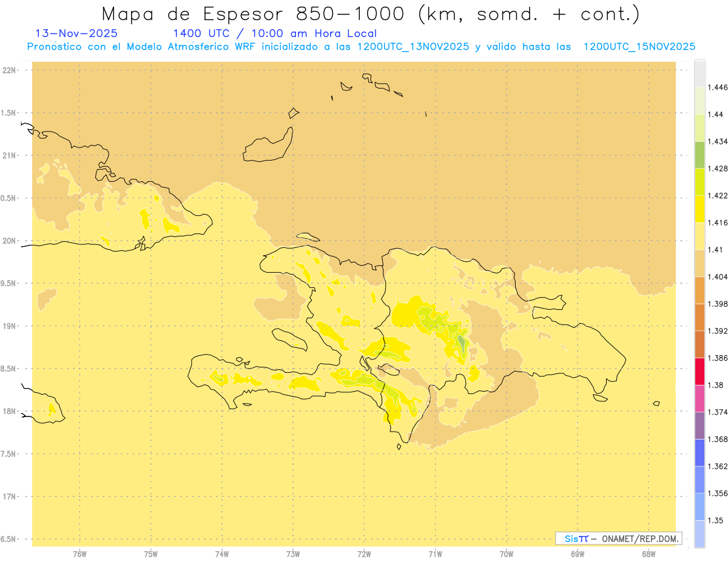Click the longitude label "70W"
The width and height of the screenshot is (728, 562).
pos(507,554)
